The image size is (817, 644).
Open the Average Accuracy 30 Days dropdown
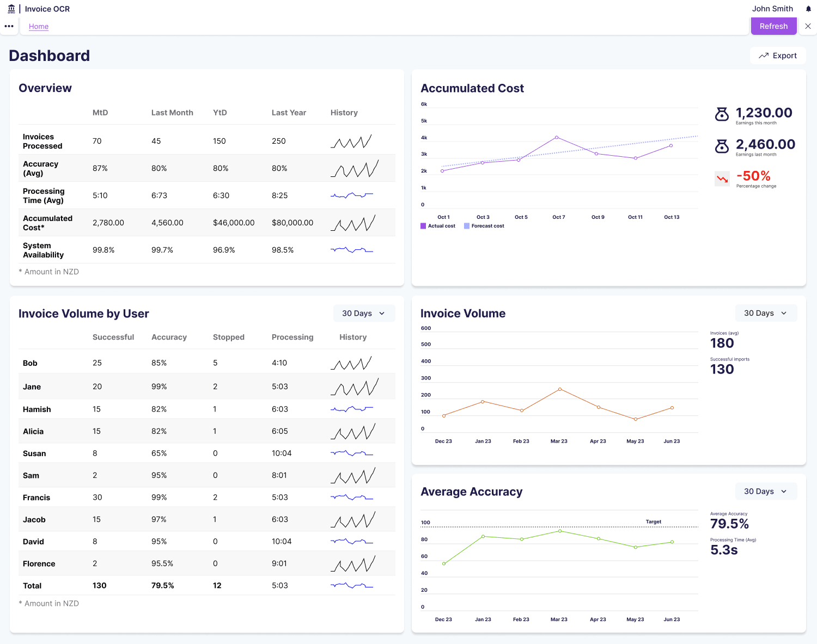click(766, 492)
